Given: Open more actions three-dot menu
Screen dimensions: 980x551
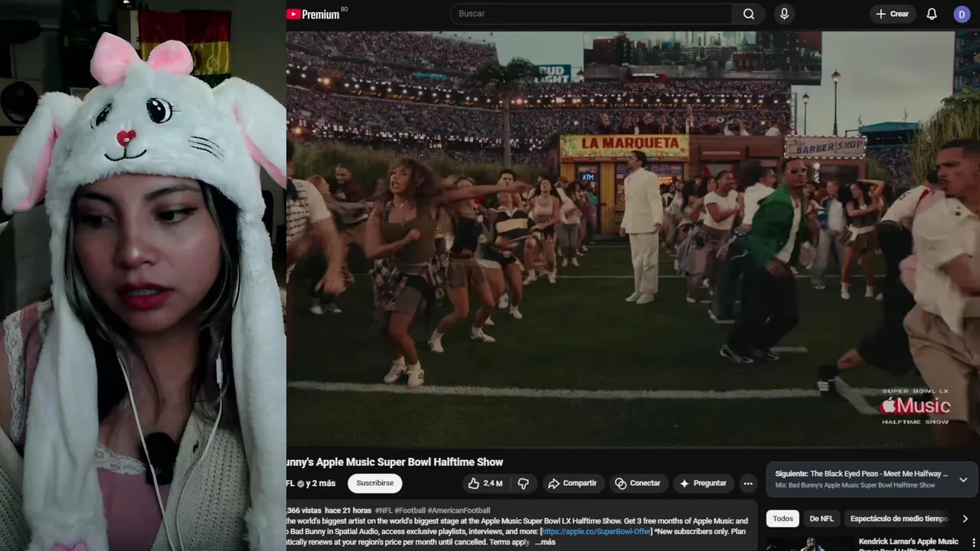Looking at the screenshot, I should [748, 483].
